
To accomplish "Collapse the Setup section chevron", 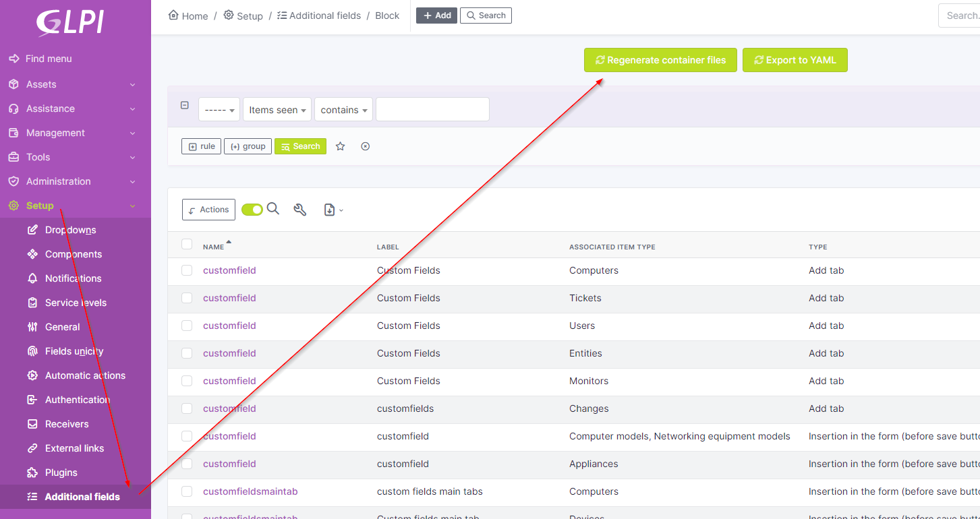I will (132, 206).
